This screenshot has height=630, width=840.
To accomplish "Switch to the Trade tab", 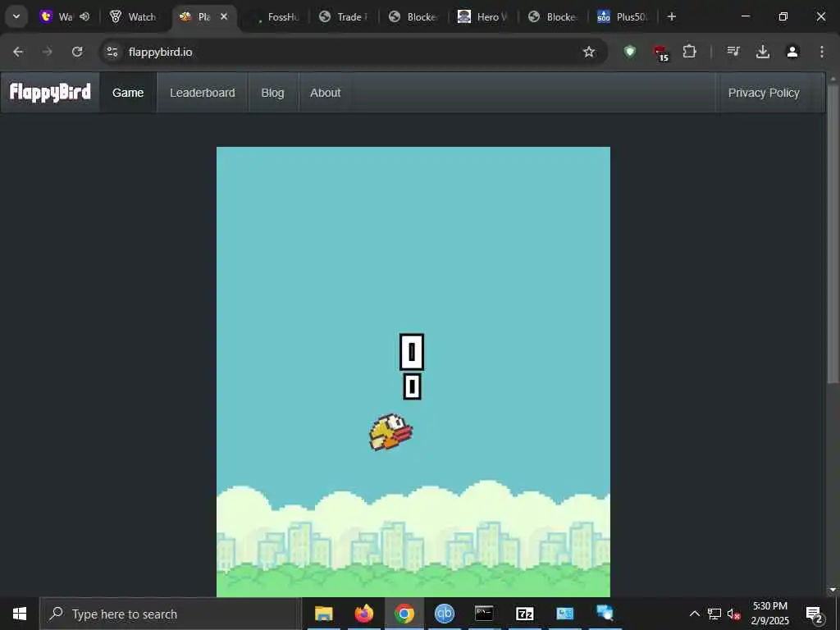I will [344, 16].
